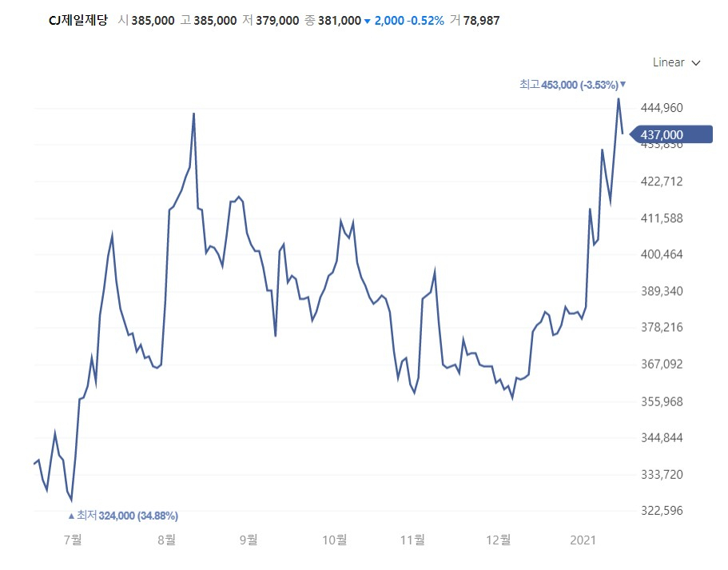Click the 8월 axis label

pyautogui.click(x=167, y=540)
